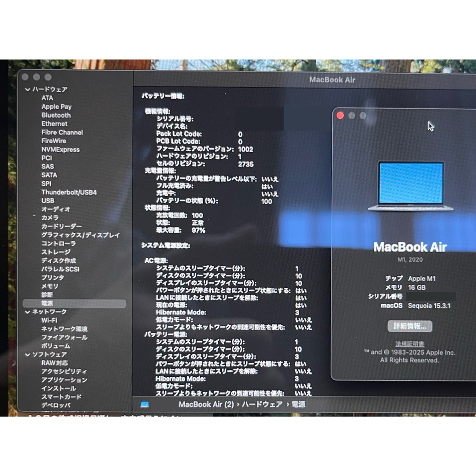
Task: Select オーディオ in the sidebar
Action: pos(56,209)
